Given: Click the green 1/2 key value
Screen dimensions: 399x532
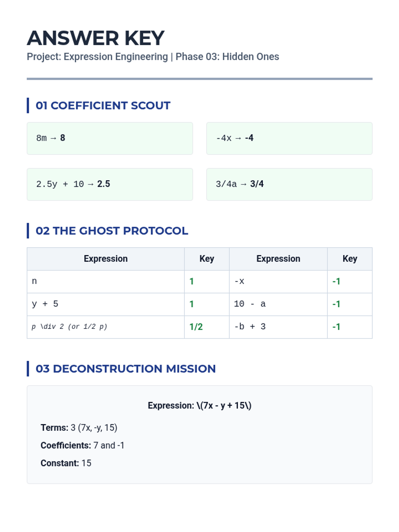Looking at the screenshot, I should (196, 327).
